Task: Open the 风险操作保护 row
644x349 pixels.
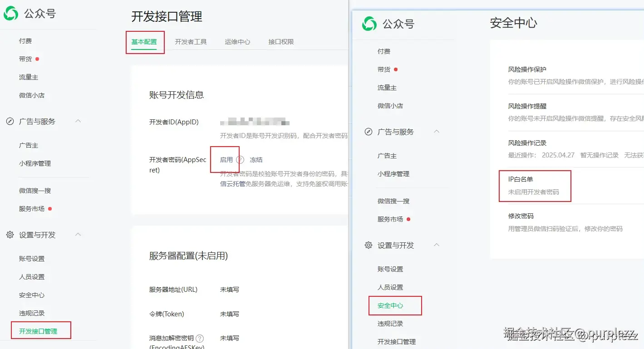Action: click(576, 76)
